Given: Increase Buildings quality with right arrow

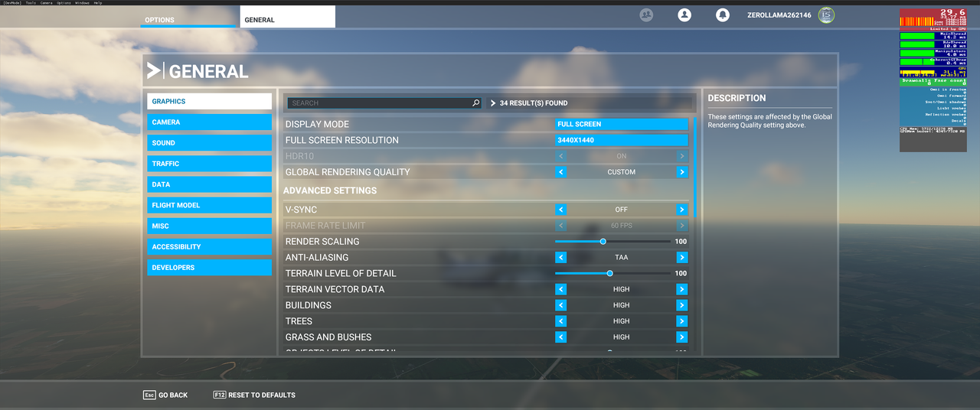Looking at the screenshot, I should tap(682, 305).
